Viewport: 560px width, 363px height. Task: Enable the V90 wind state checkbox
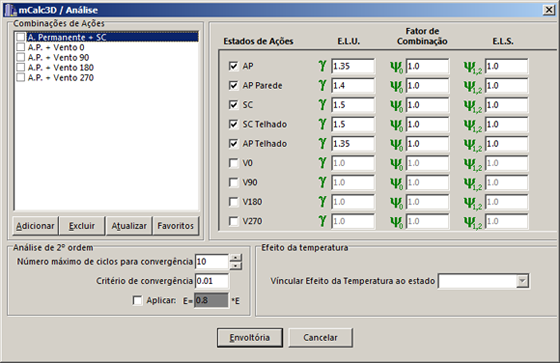233,182
